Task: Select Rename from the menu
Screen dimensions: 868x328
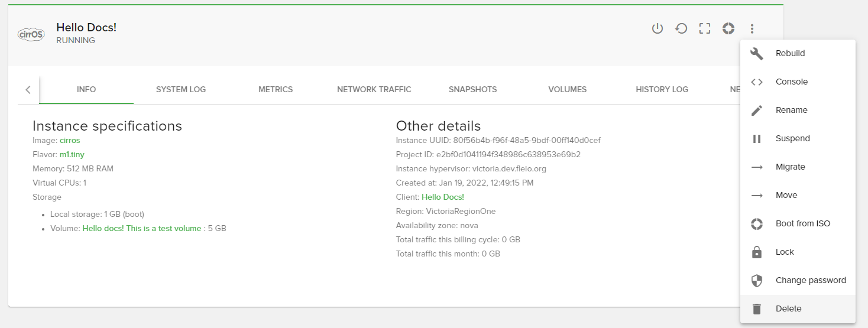Action: tap(791, 110)
